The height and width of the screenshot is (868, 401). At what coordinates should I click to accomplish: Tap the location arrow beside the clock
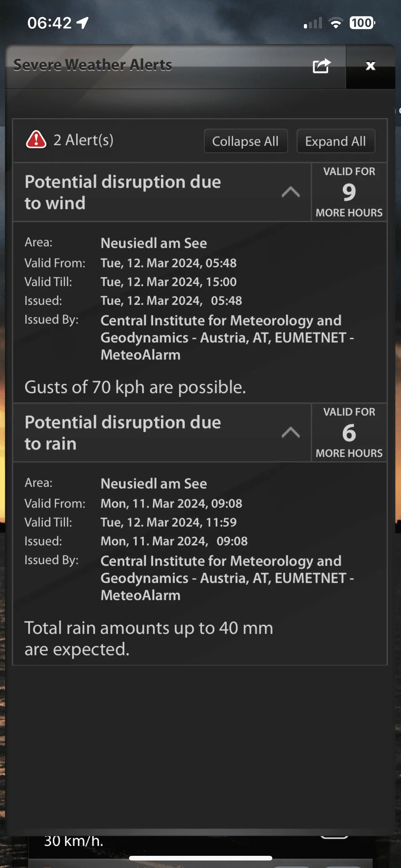click(82, 23)
